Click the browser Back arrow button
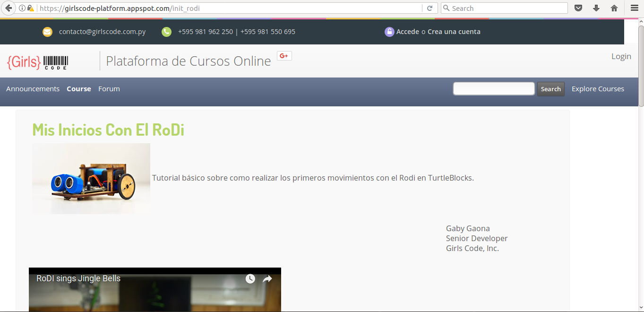644x312 pixels. pos(9,8)
